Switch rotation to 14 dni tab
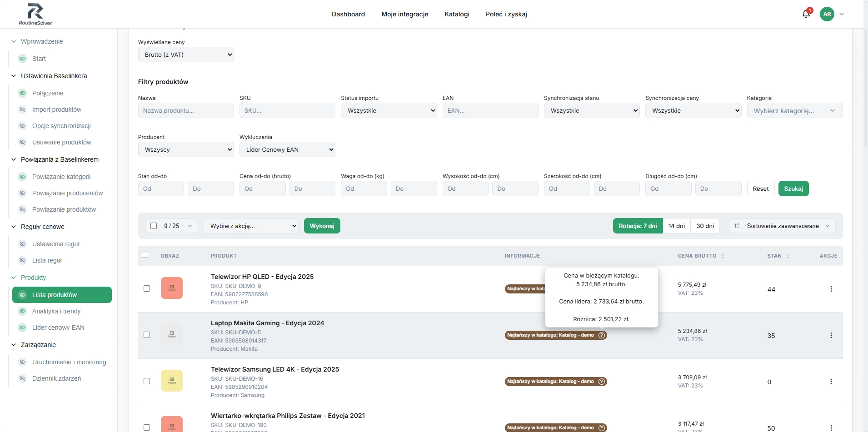This screenshot has height=432, width=868. point(676,226)
